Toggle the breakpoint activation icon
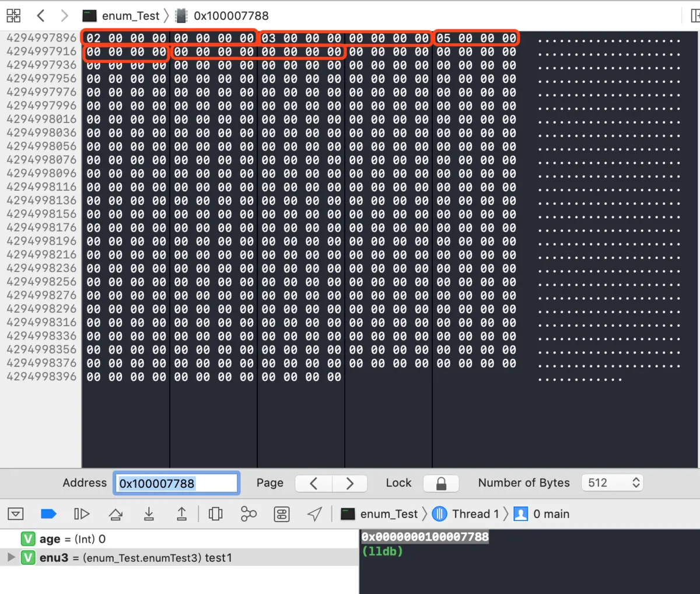This screenshot has height=594, width=700. [x=48, y=513]
